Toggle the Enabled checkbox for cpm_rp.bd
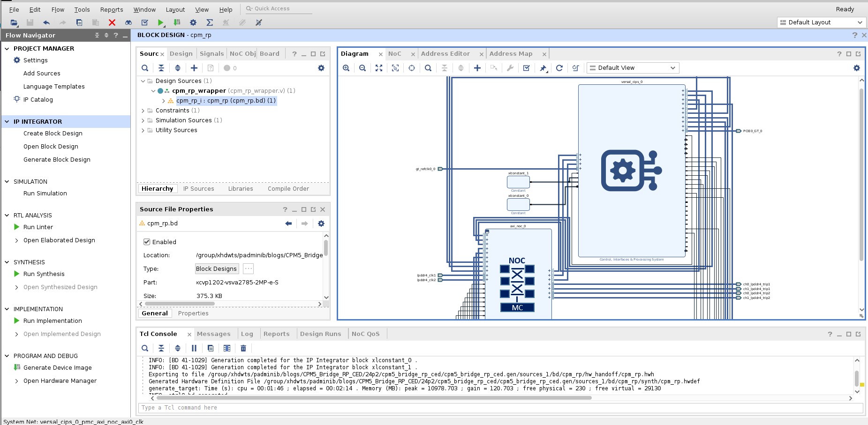 click(x=147, y=242)
